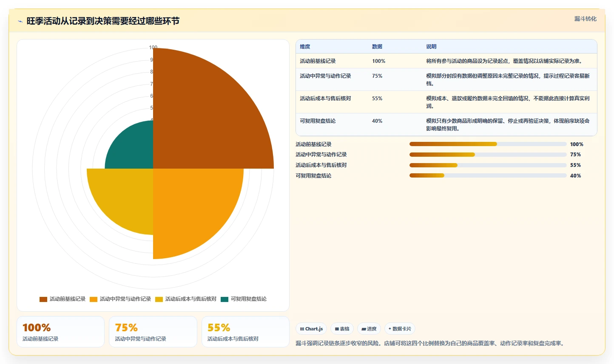This screenshot has height=364, width=614.
Task: Click the 数据卡片 tag chip
Action: 400,329
